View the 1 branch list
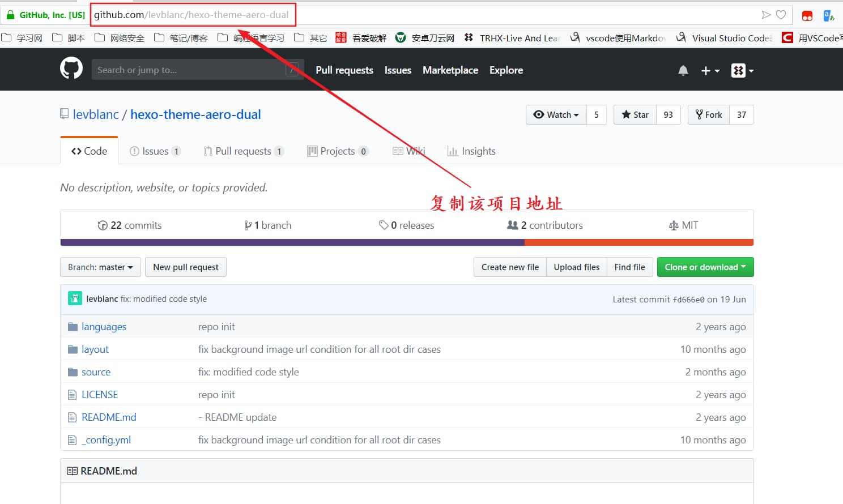The image size is (843, 504). click(x=267, y=225)
